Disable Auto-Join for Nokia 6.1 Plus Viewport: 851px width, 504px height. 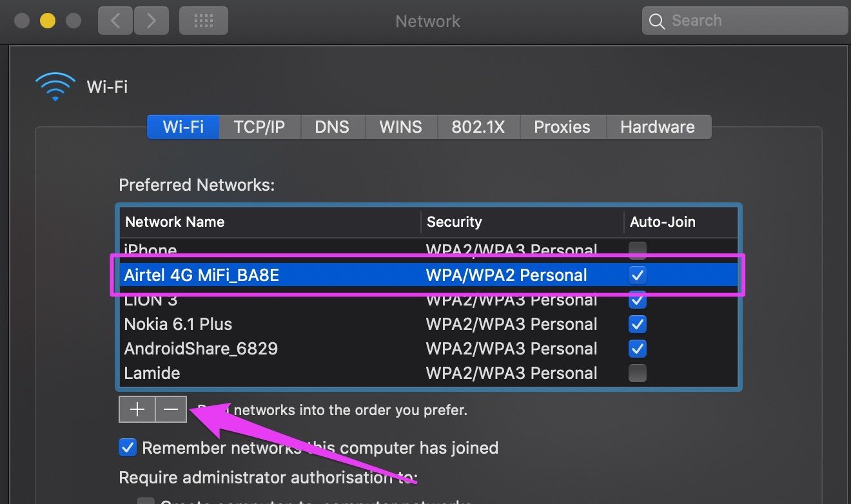(638, 324)
